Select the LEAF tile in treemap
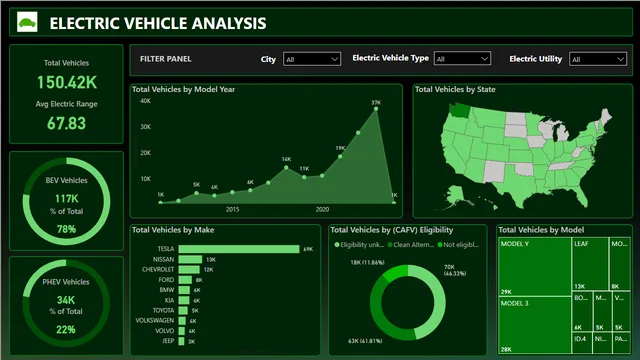 coord(590,264)
